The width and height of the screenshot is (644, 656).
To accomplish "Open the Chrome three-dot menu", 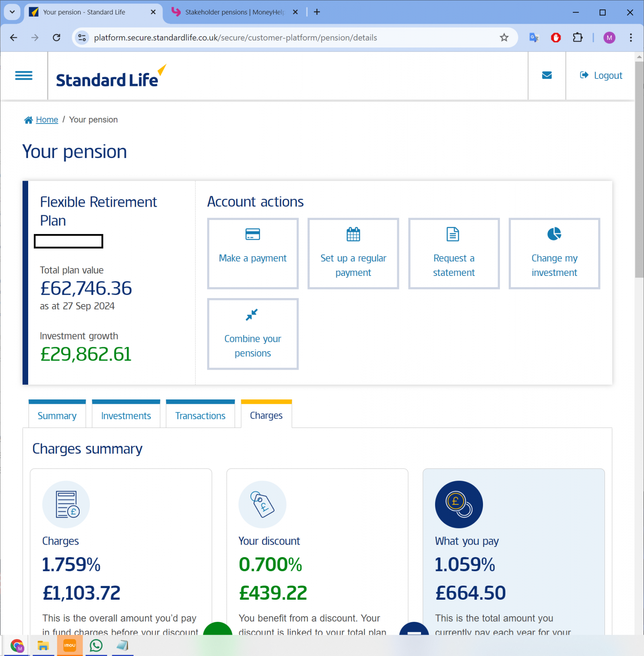I will (x=631, y=37).
